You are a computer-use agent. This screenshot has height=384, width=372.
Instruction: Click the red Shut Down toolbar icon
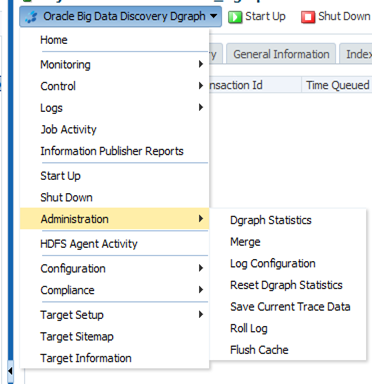(308, 17)
